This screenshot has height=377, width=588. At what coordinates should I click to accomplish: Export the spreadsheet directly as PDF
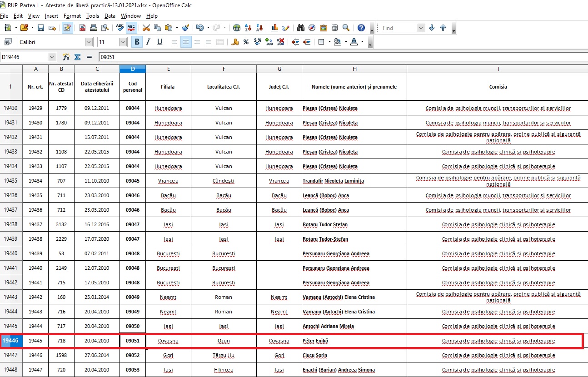83,28
